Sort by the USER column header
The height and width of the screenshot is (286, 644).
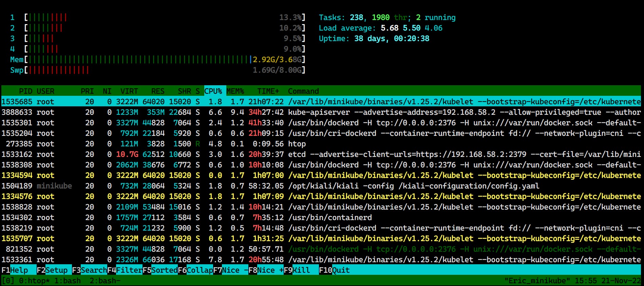click(x=45, y=91)
